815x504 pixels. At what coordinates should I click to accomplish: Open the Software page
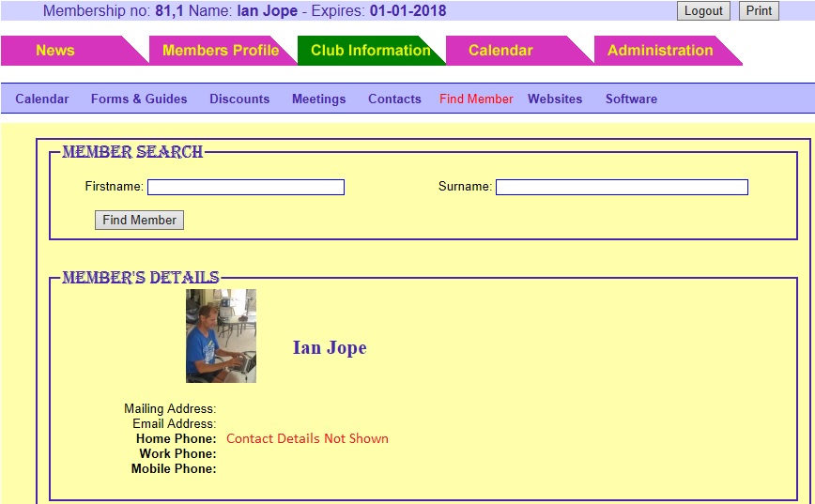(x=631, y=99)
